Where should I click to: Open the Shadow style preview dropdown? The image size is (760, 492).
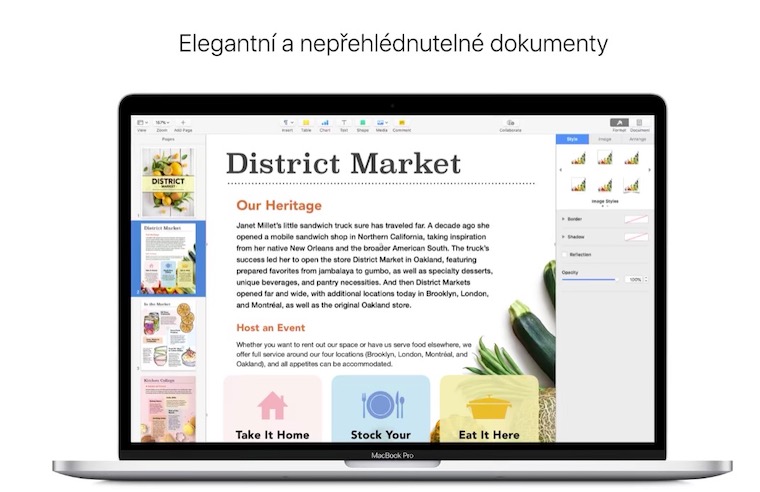pyautogui.click(x=636, y=237)
